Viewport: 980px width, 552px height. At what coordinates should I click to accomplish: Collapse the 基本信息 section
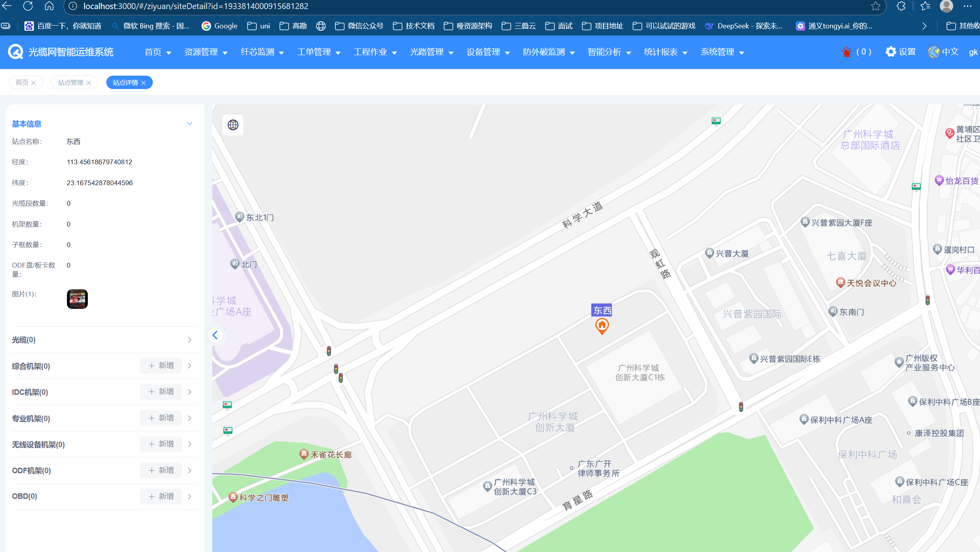click(189, 124)
